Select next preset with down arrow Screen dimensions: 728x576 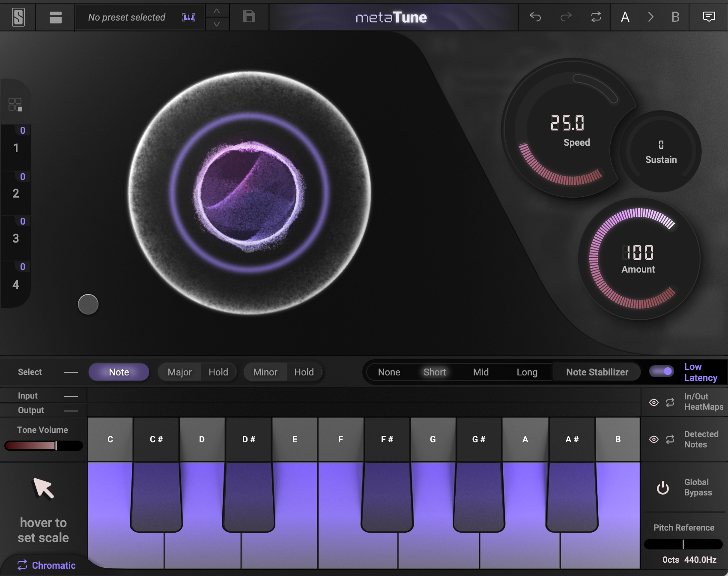(x=217, y=24)
